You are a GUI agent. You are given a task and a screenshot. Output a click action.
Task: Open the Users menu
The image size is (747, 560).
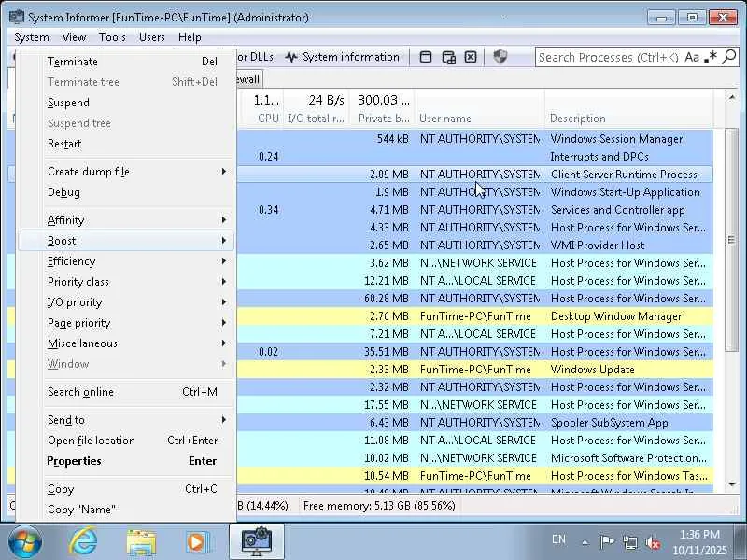tap(152, 37)
